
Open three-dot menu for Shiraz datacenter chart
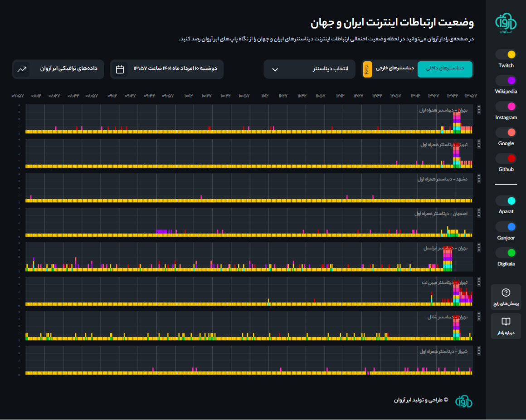(479, 351)
